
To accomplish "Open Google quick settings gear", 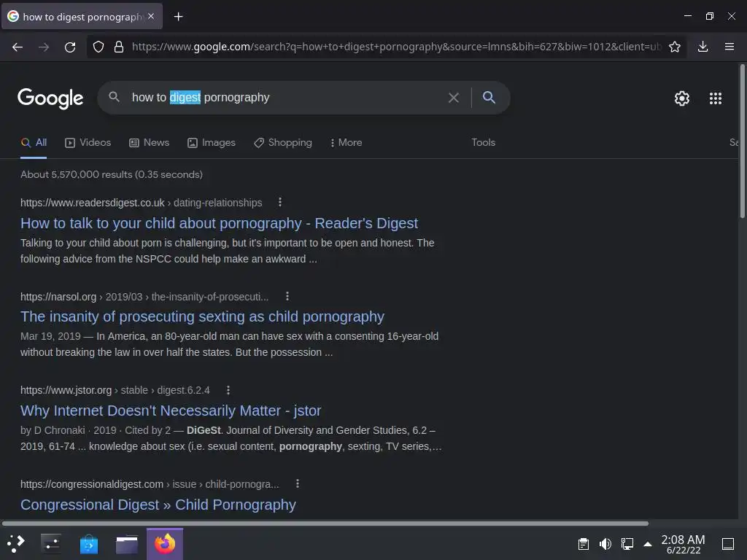I will pyautogui.click(x=682, y=98).
